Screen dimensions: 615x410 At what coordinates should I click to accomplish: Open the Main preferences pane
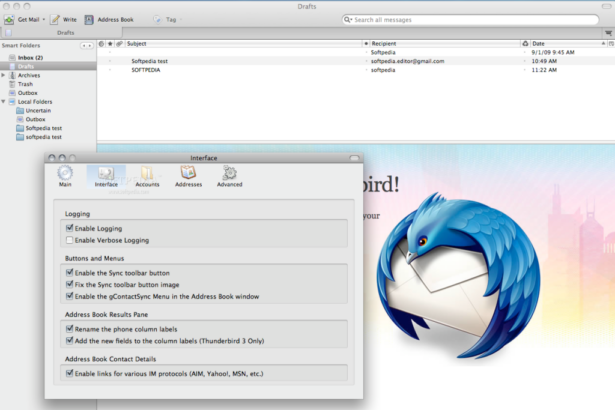click(x=65, y=176)
